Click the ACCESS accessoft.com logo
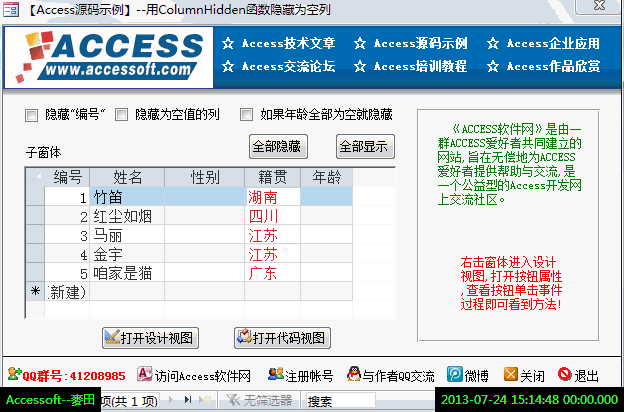This screenshot has width=624, height=412. [x=109, y=57]
